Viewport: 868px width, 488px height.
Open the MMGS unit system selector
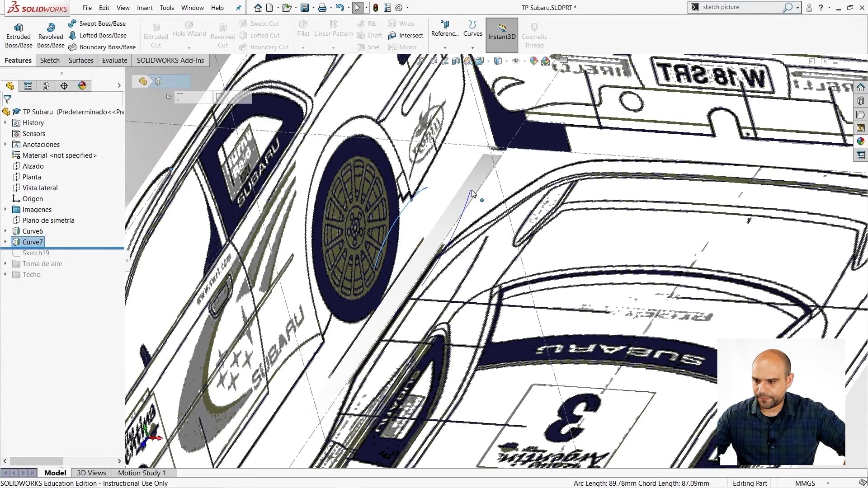805,483
